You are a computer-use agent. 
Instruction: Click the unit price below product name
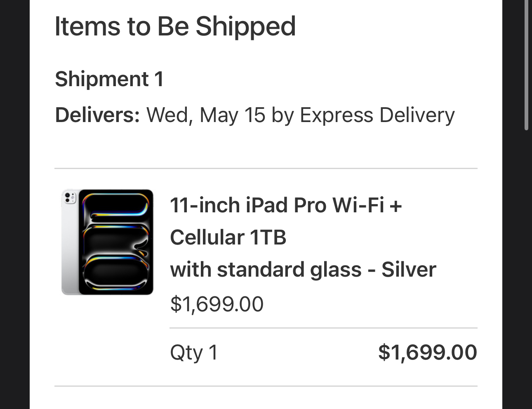[x=217, y=304]
